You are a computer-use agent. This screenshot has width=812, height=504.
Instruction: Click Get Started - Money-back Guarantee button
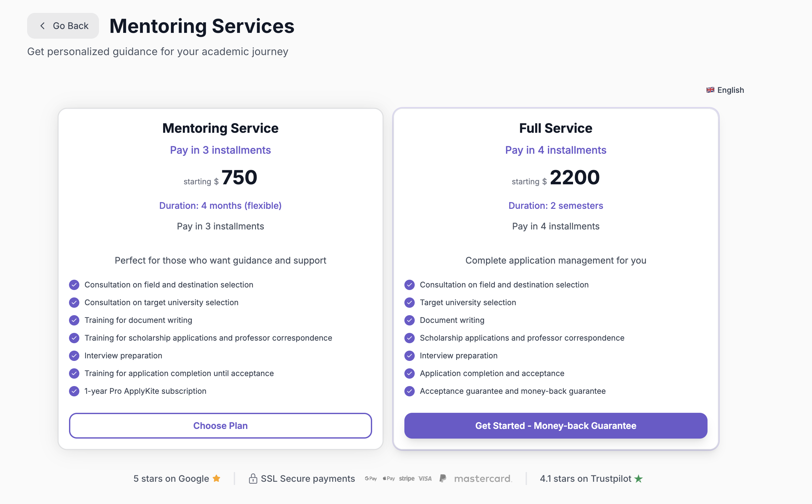[556, 426]
